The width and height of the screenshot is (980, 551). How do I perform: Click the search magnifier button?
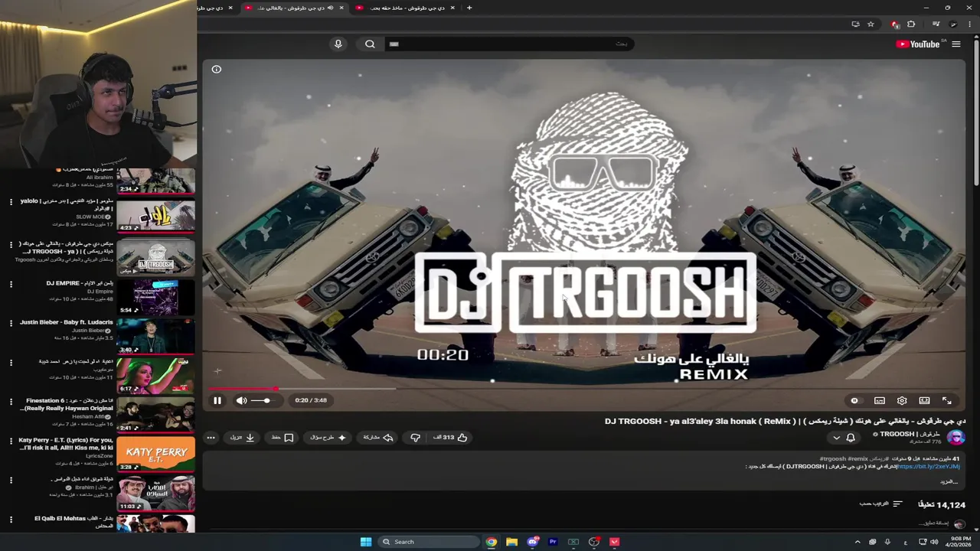(x=370, y=44)
